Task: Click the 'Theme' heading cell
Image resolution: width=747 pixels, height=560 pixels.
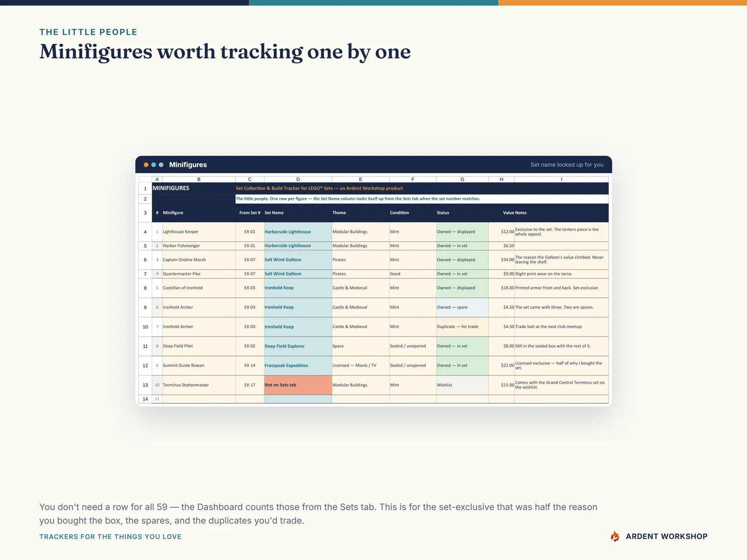Action: (360, 213)
